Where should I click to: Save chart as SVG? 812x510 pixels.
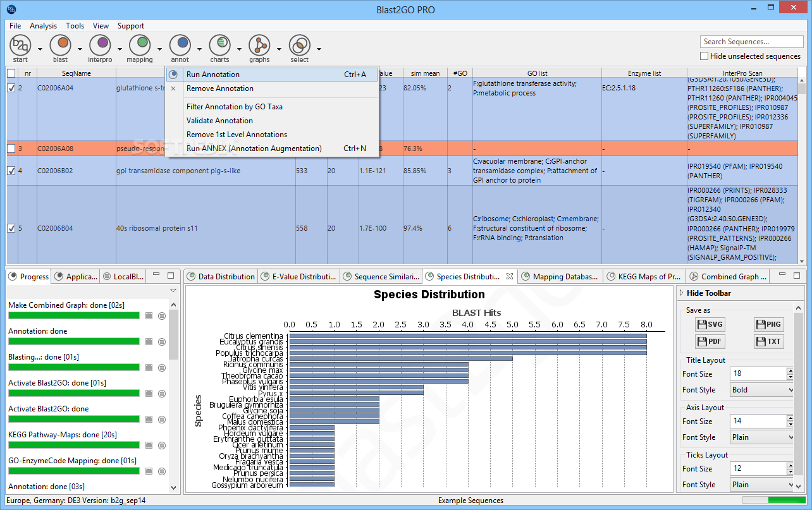coord(709,324)
